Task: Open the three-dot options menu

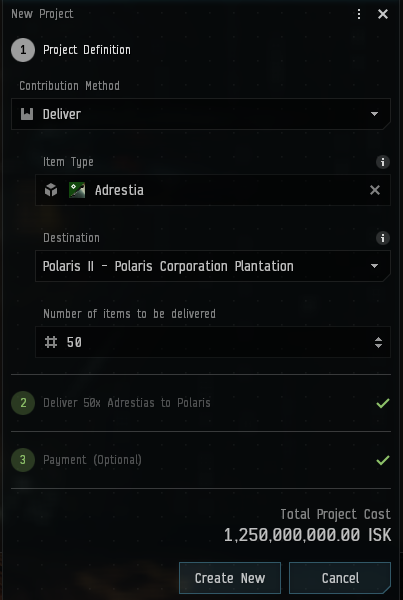Action: (x=359, y=14)
